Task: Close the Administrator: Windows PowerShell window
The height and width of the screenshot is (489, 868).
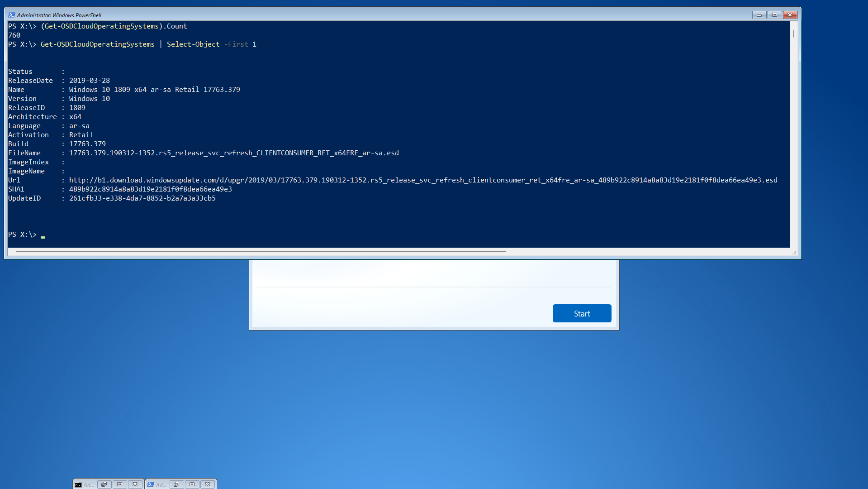Action: pyautogui.click(x=790, y=15)
